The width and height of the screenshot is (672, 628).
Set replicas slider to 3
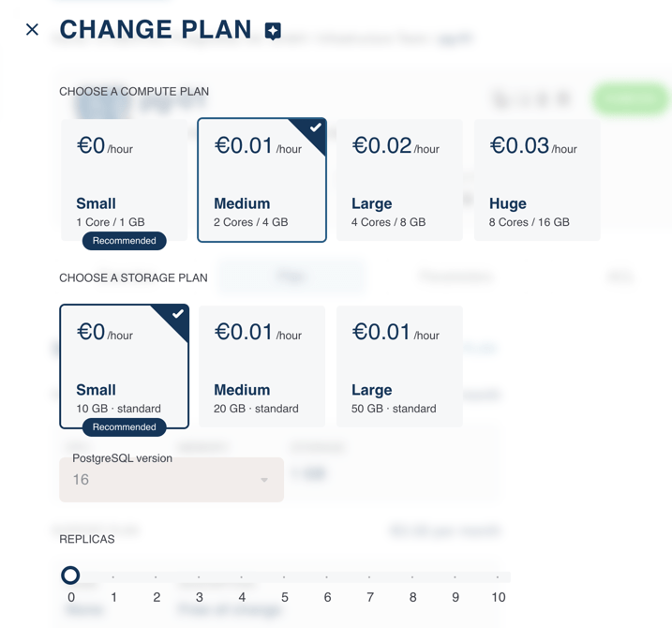(199, 576)
